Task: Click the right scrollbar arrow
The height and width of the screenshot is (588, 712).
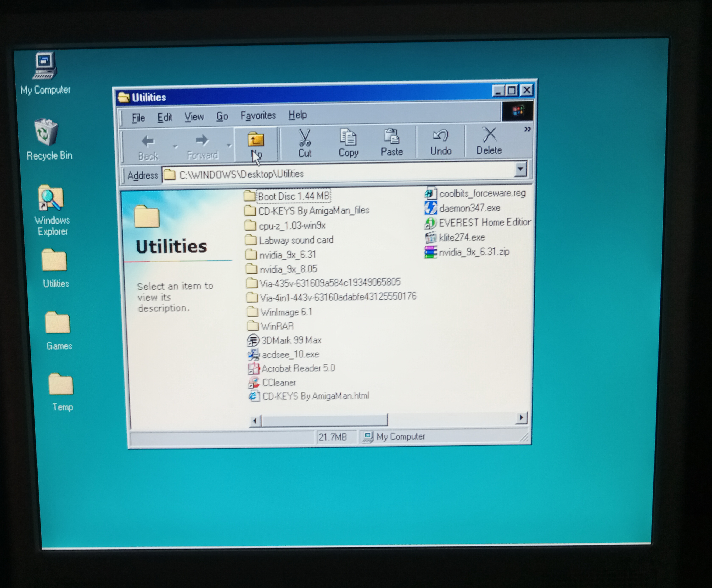Action: pos(521,418)
